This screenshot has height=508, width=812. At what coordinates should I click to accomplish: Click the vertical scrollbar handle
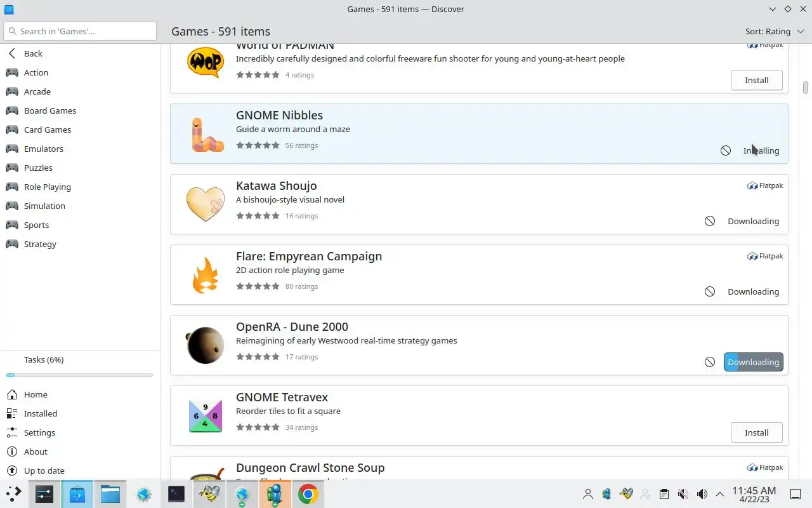806,87
